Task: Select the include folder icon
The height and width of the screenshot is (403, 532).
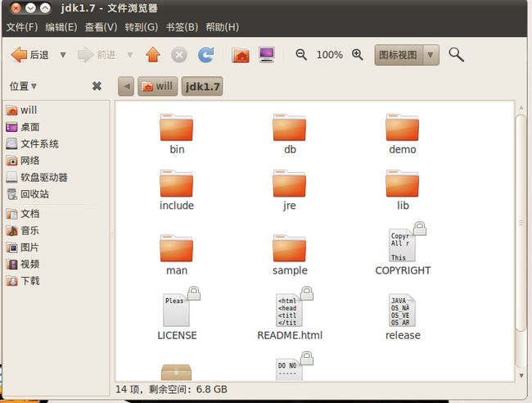Action: click(177, 183)
